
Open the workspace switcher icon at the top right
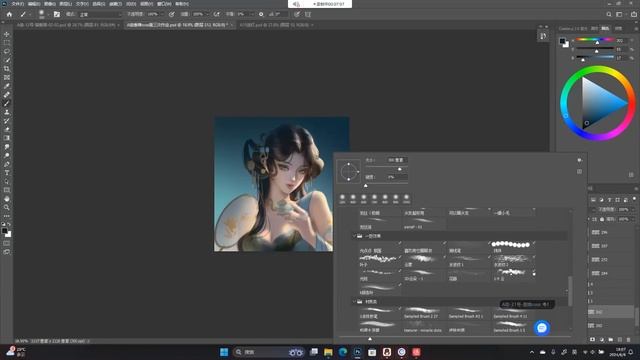620,14
